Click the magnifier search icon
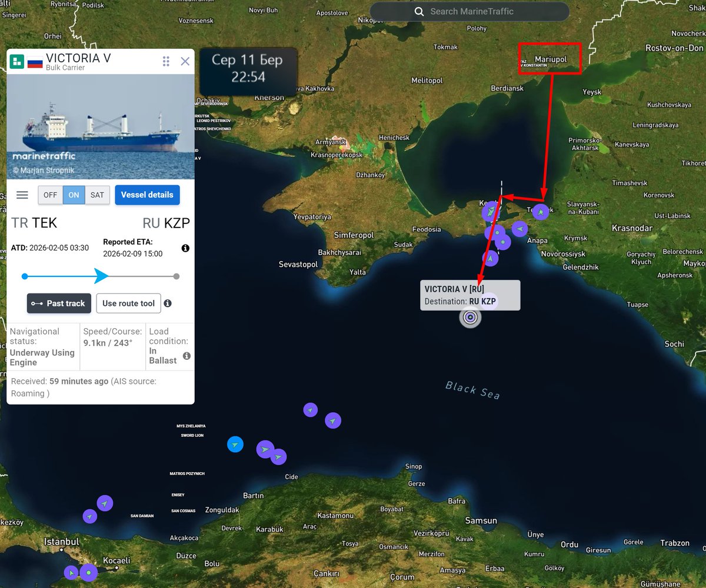The height and width of the screenshot is (588, 706). [x=419, y=12]
